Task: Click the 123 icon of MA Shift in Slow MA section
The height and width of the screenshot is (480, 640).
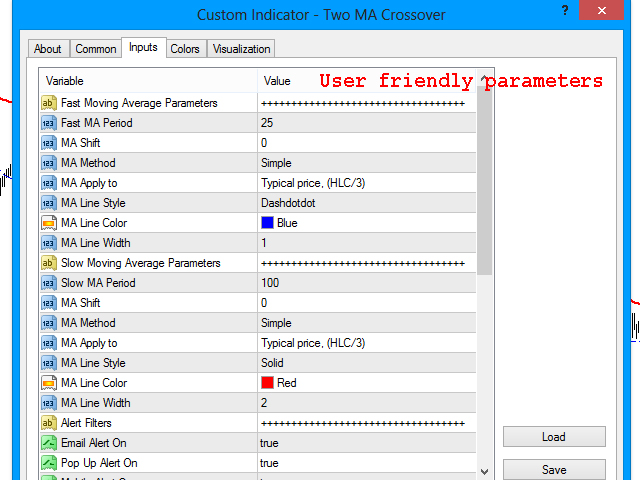Action: [49, 303]
